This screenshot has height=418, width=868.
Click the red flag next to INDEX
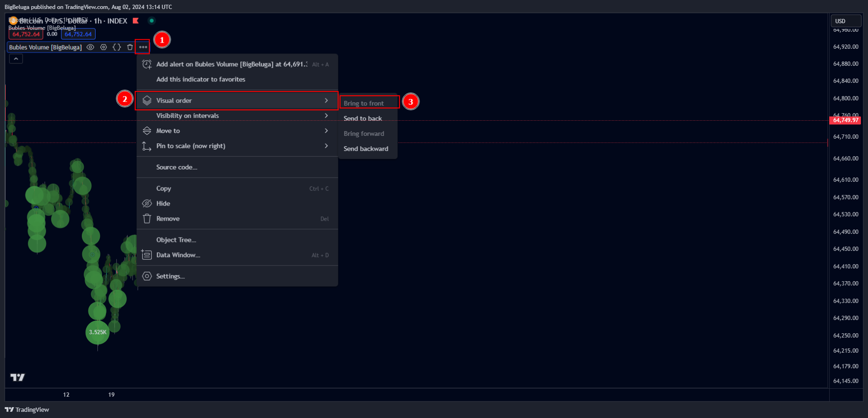pyautogui.click(x=136, y=21)
